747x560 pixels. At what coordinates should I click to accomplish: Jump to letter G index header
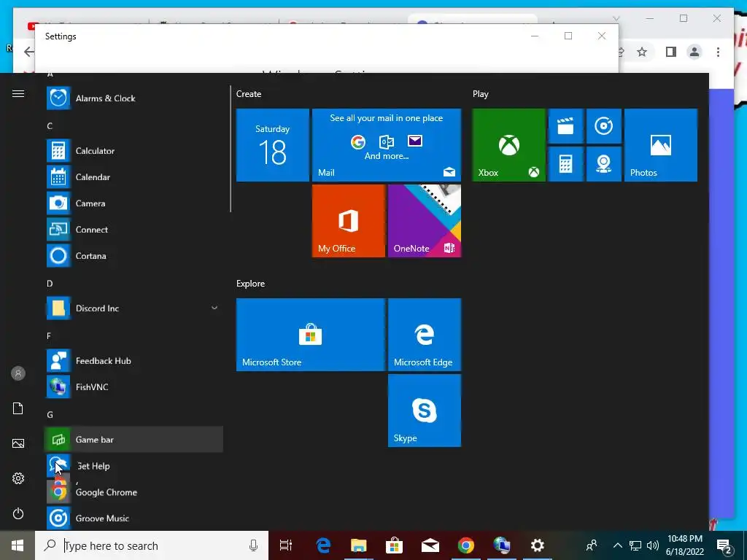(x=50, y=415)
